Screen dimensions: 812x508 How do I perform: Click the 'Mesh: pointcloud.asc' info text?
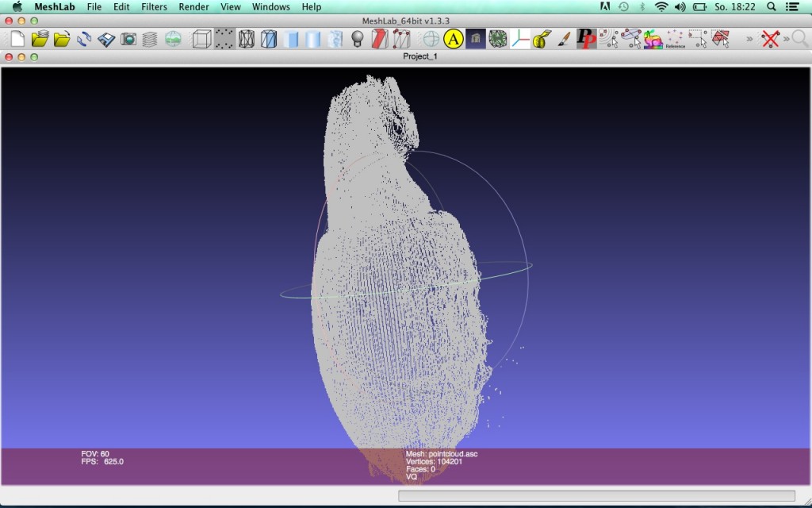point(441,453)
